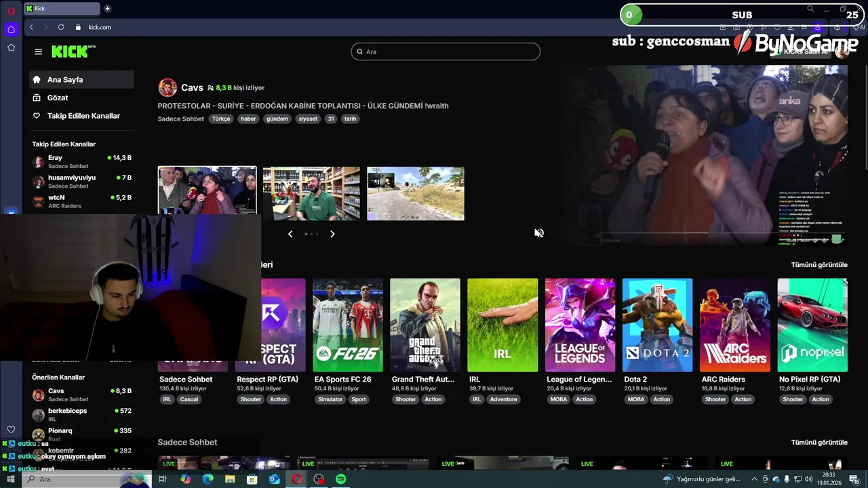
Task: Click Tümünü görüntüle beside the category cards
Action: coord(819,265)
